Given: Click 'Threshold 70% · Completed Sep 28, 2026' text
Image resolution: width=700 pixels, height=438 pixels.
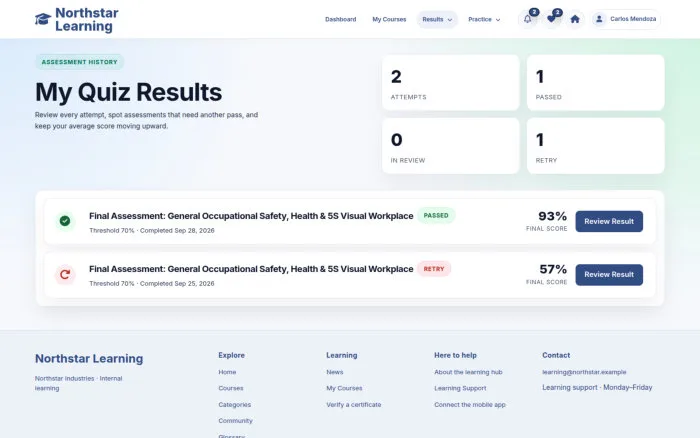Looking at the screenshot, I should pyautogui.click(x=152, y=230).
